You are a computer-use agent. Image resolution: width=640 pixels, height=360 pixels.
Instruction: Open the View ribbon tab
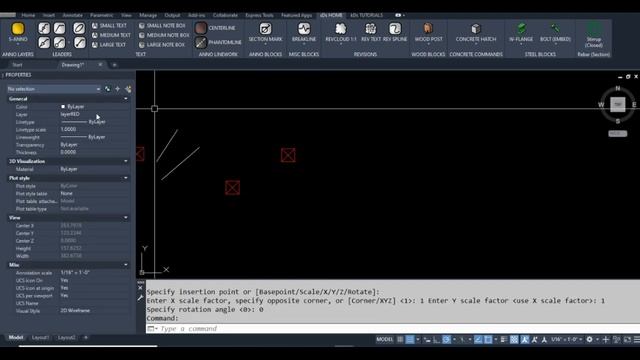(126, 15)
